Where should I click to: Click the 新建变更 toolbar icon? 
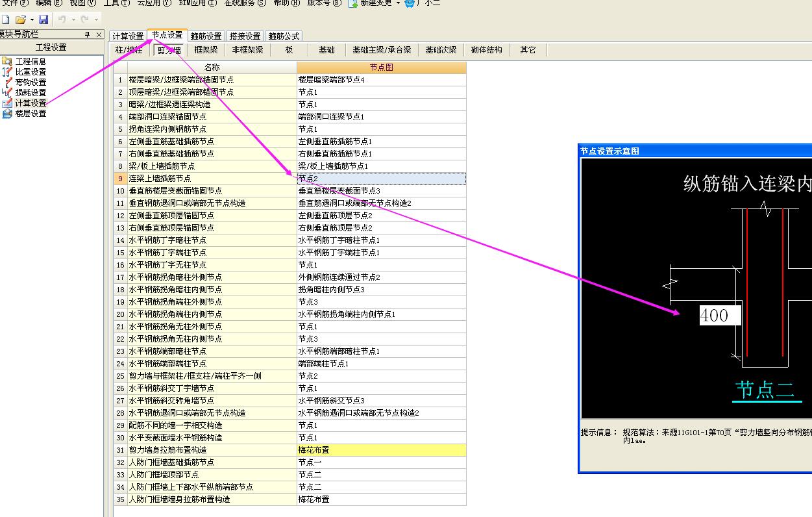point(353,3)
